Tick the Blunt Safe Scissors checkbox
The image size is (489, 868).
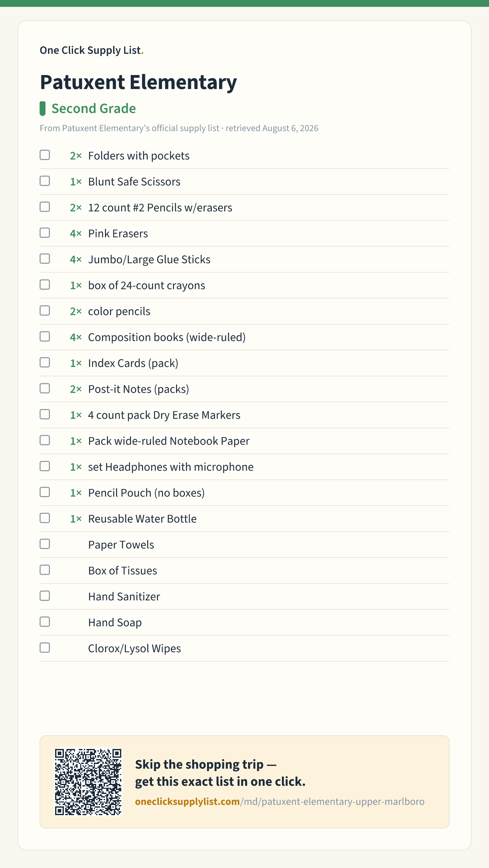pyautogui.click(x=45, y=181)
